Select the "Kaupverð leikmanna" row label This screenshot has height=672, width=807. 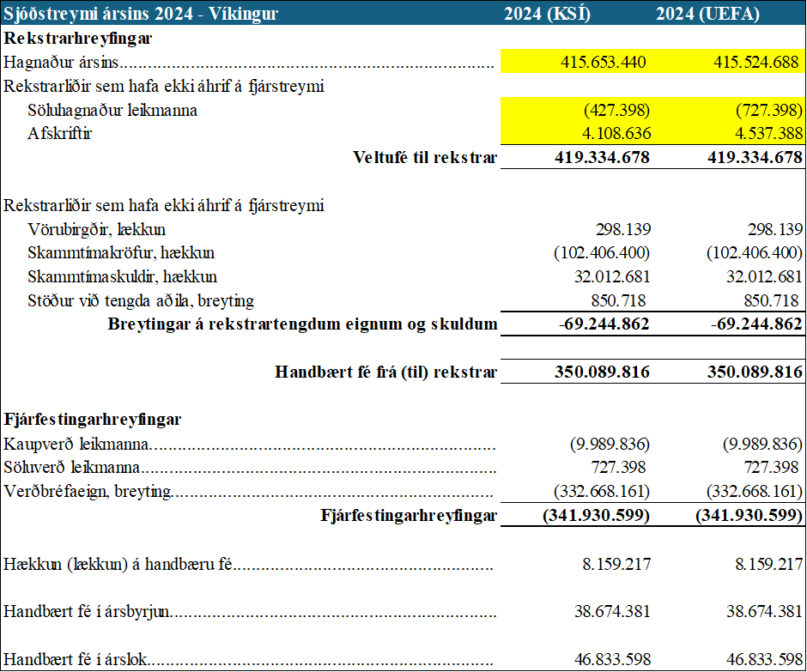(76, 444)
